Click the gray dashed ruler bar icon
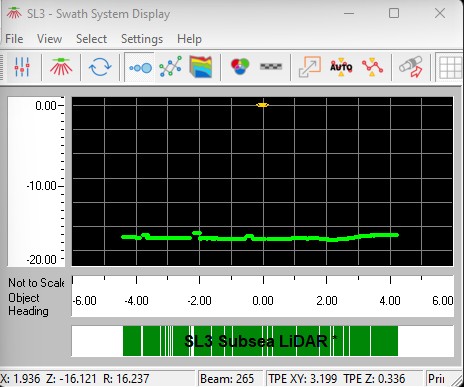This screenshot has width=464, height=387. click(271, 66)
